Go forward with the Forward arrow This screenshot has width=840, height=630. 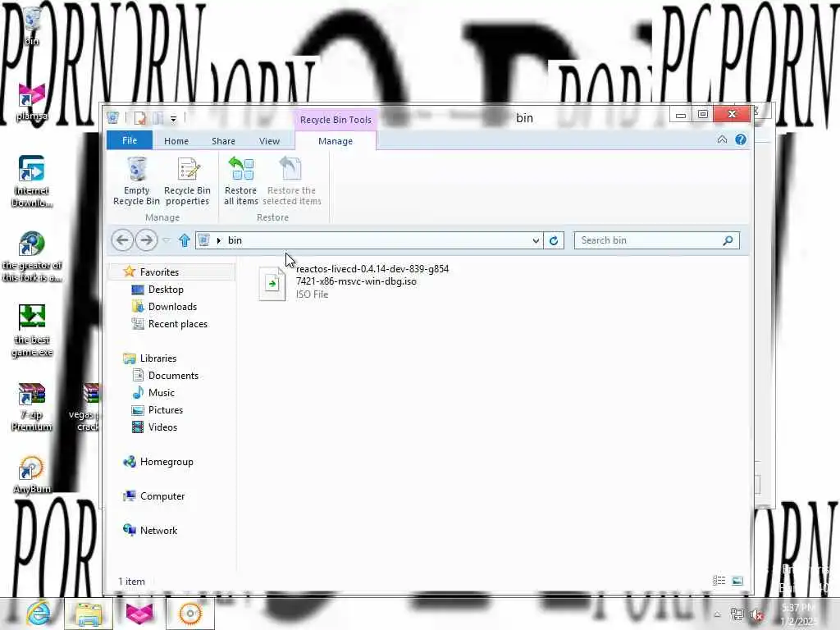146,240
